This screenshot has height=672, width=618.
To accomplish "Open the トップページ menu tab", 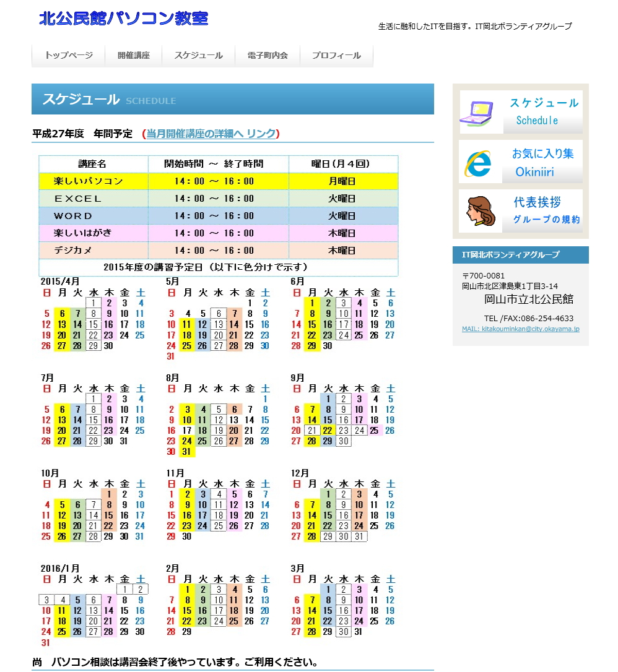I will (x=68, y=55).
